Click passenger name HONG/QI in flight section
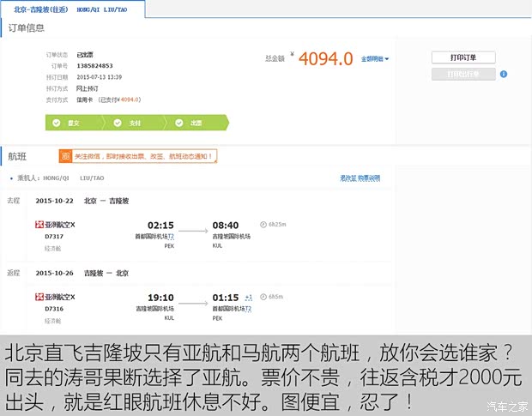The width and height of the screenshot is (532, 416). click(56, 178)
